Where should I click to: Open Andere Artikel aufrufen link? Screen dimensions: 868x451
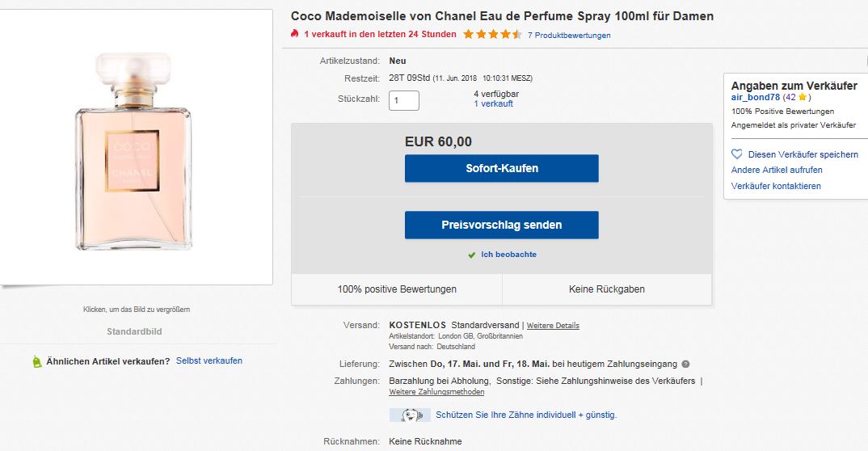click(777, 170)
